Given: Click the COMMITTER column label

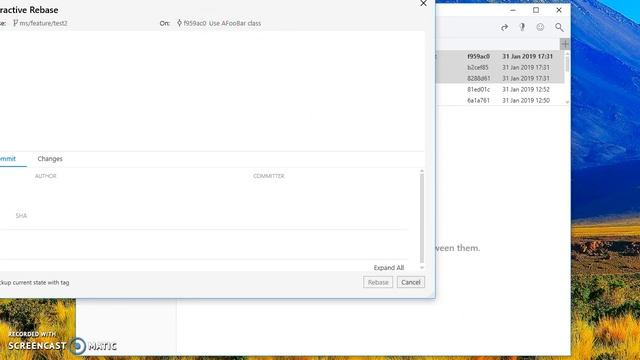Looking at the screenshot, I should (269, 176).
